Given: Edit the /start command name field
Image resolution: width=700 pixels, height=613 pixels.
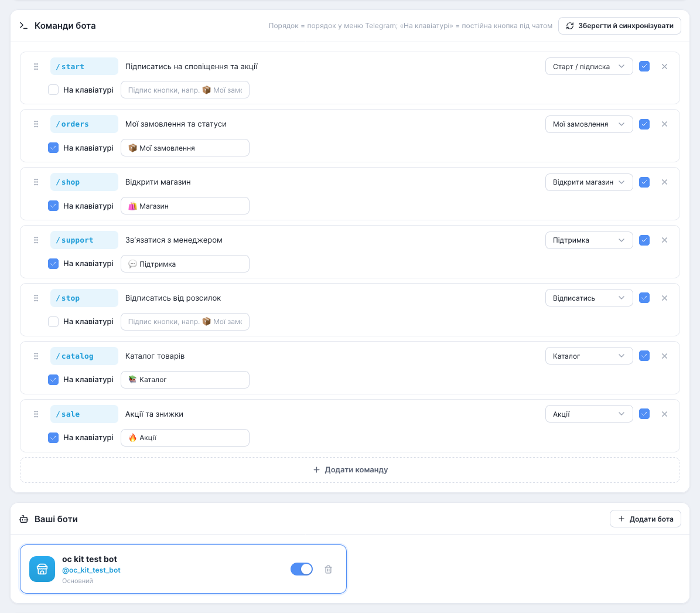Looking at the screenshot, I should pos(84,67).
